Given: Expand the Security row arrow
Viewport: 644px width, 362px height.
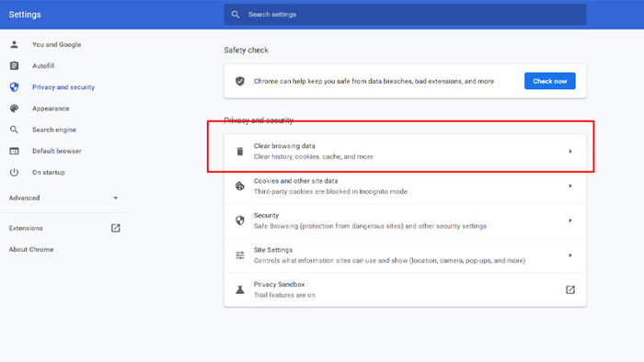Looking at the screenshot, I should click(x=570, y=221).
